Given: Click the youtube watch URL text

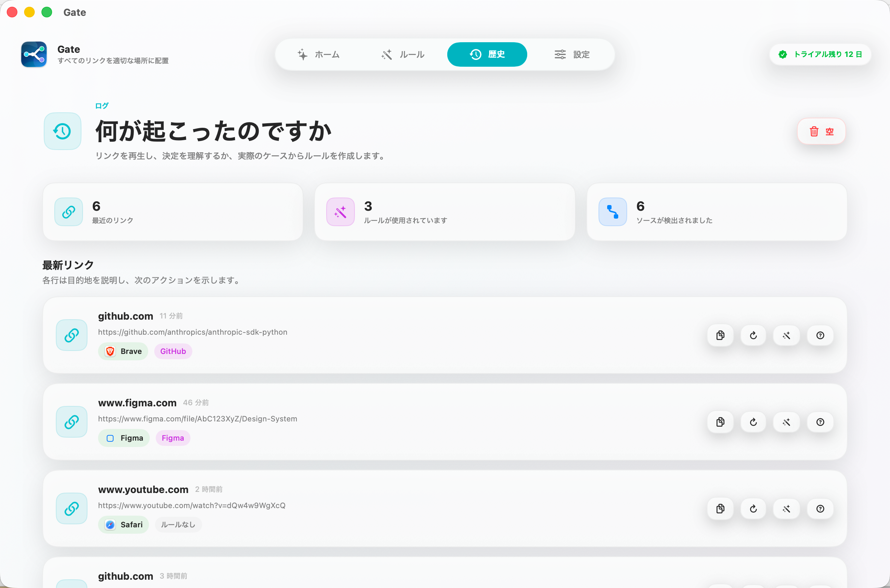Looking at the screenshot, I should click(192, 505).
